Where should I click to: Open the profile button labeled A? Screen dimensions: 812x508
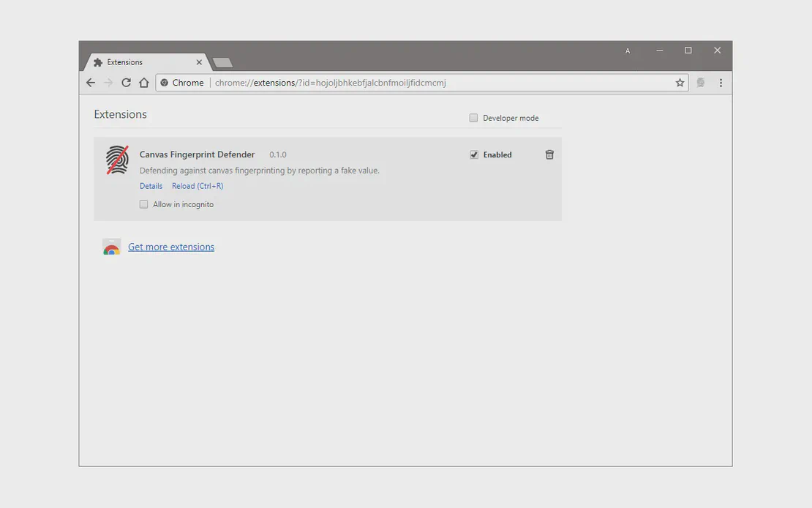628,51
